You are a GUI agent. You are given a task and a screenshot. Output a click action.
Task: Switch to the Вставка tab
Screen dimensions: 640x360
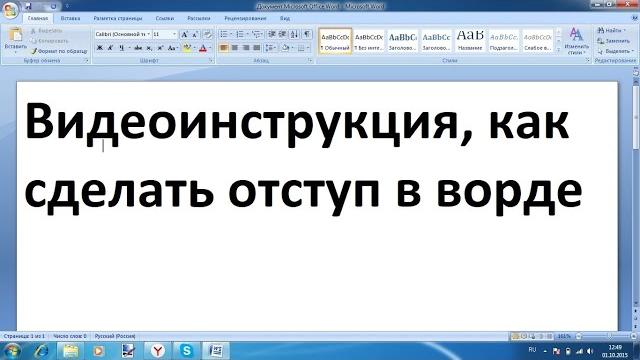pos(70,18)
